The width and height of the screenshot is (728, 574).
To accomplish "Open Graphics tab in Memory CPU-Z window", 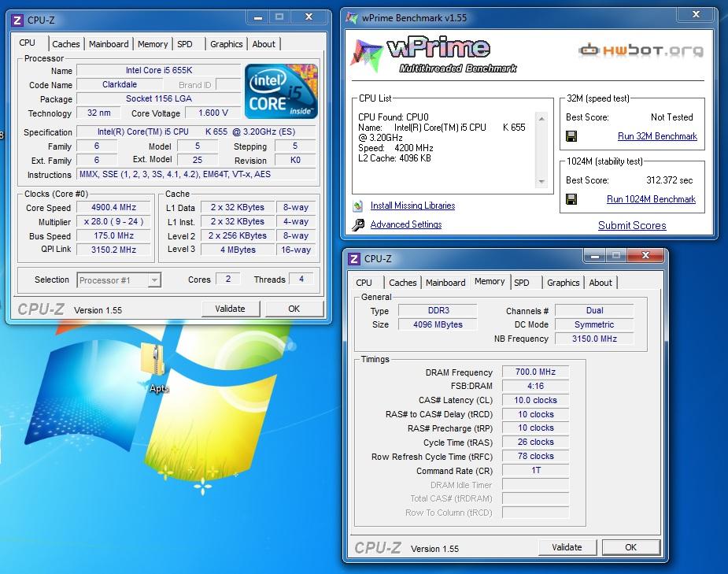I will pos(564,283).
